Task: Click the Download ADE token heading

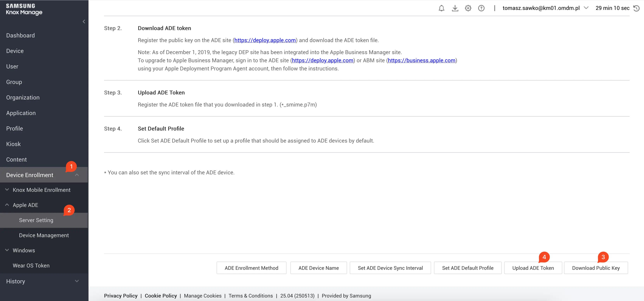Action: click(x=164, y=28)
